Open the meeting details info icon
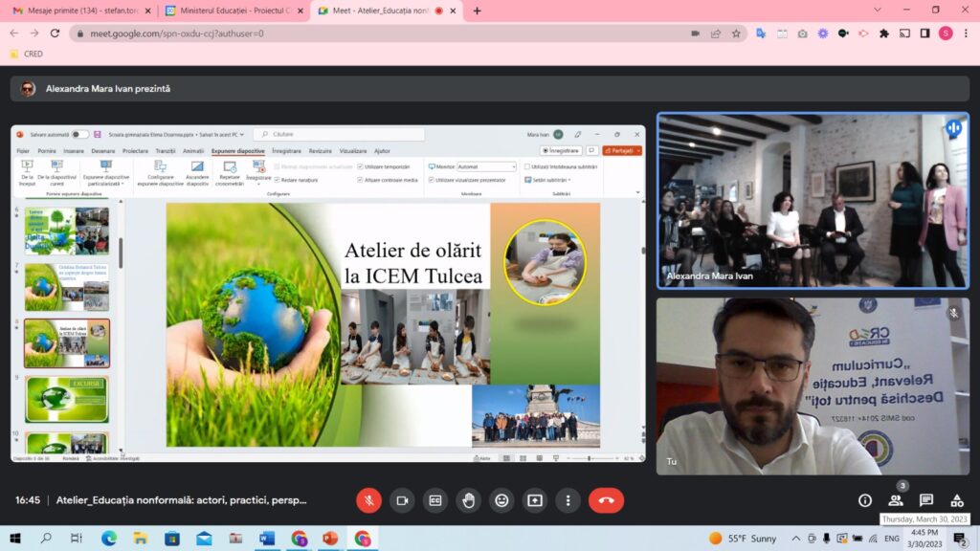Viewport: 980px width, 551px height. click(x=865, y=500)
